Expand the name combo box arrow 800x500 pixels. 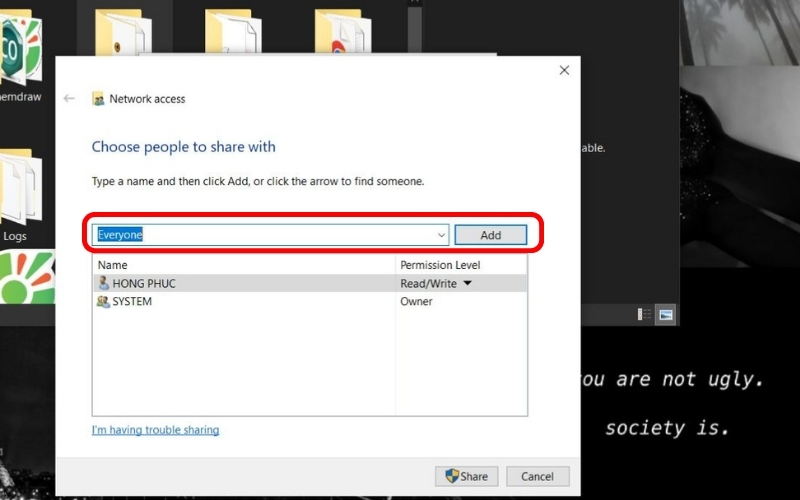click(441, 235)
